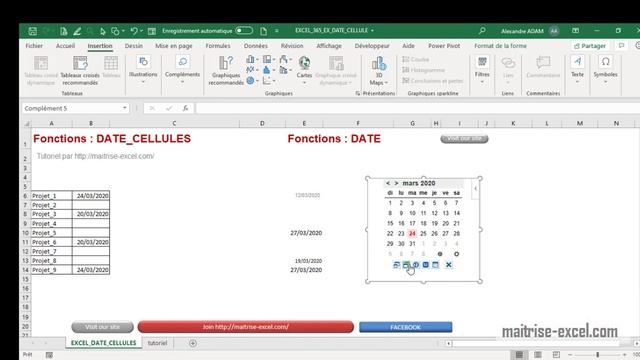Viewport: 640px width, 360px height.
Task: Click the comments speech bubble near Partager
Action: coord(621,46)
